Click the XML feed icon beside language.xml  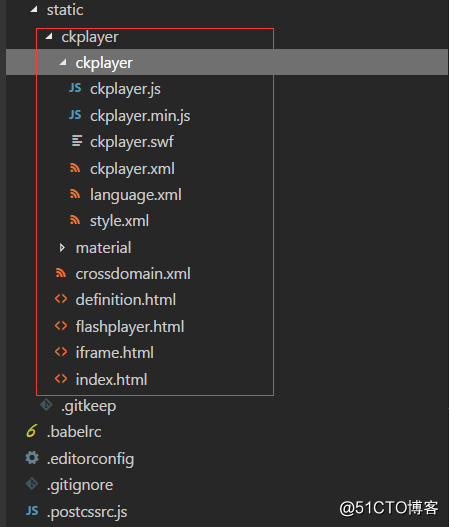(75, 194)
